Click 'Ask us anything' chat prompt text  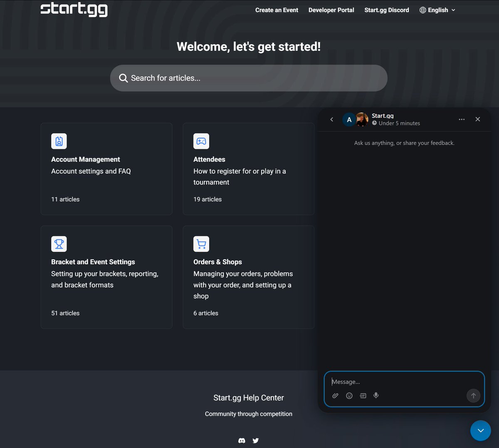tap(404, 143)
